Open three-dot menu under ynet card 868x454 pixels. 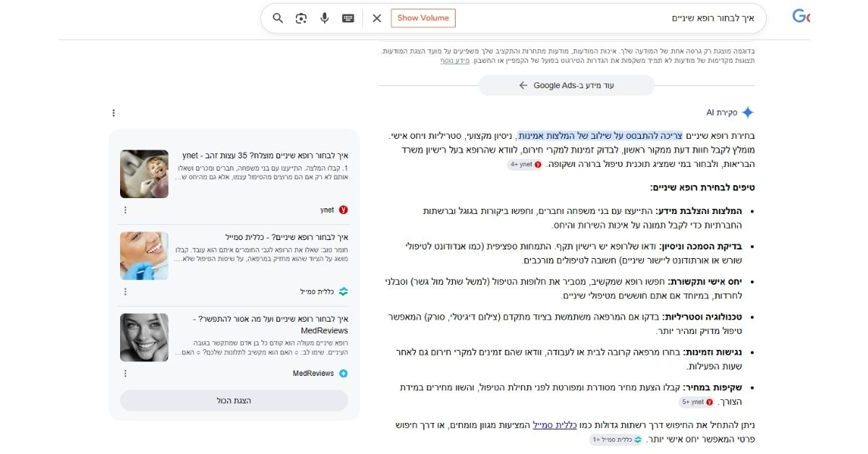click(125, 210)
